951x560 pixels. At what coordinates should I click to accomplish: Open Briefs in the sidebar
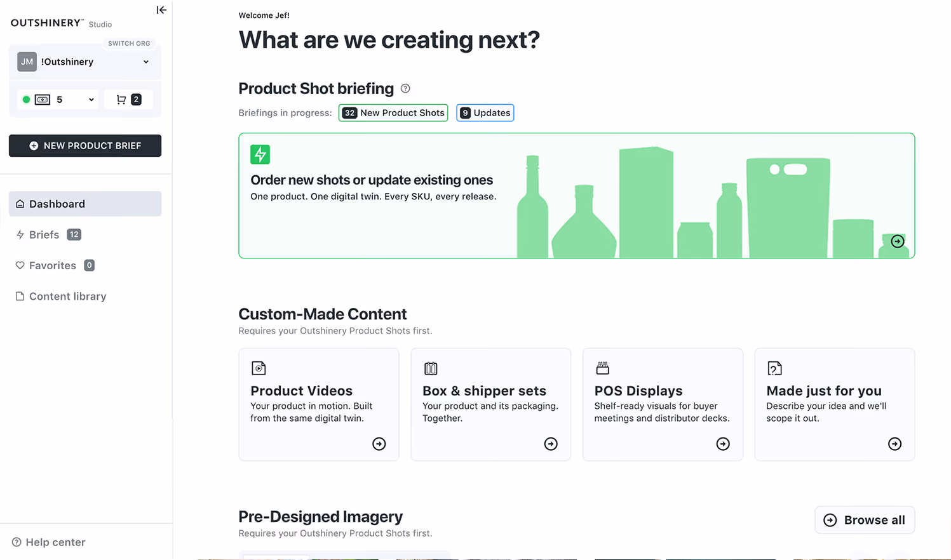coord(48,235)
